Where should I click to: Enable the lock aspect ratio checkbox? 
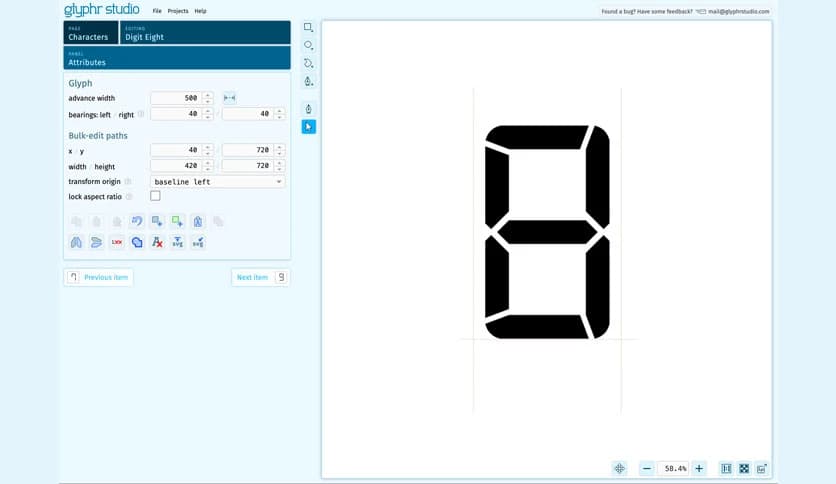155,196
